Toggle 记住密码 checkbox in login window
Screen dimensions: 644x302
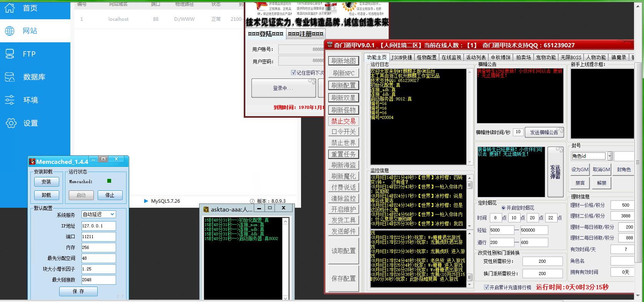click(x=294, y=72)
